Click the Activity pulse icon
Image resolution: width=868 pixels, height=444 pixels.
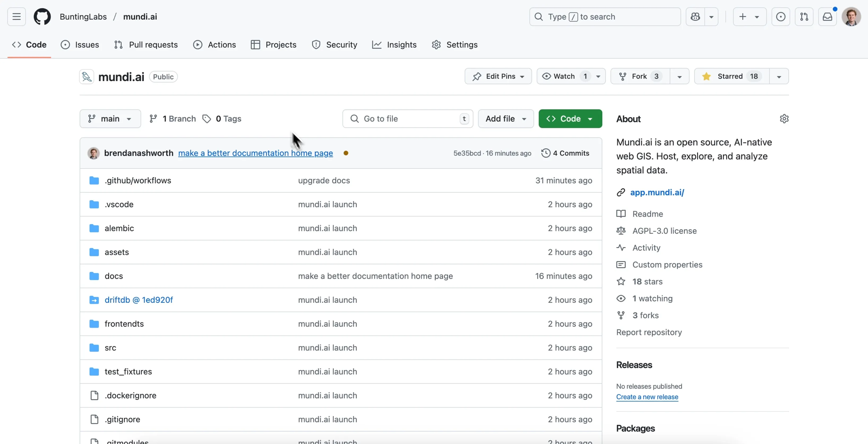click(621, 248)
